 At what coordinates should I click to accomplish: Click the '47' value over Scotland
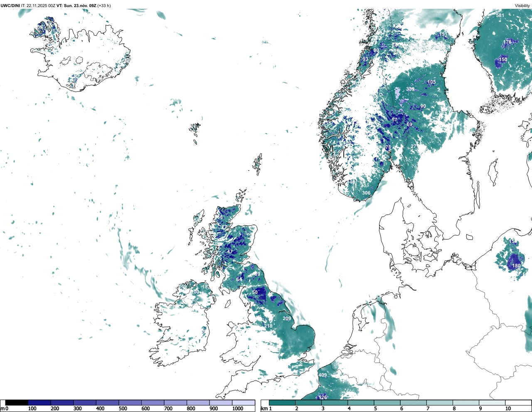230,252
